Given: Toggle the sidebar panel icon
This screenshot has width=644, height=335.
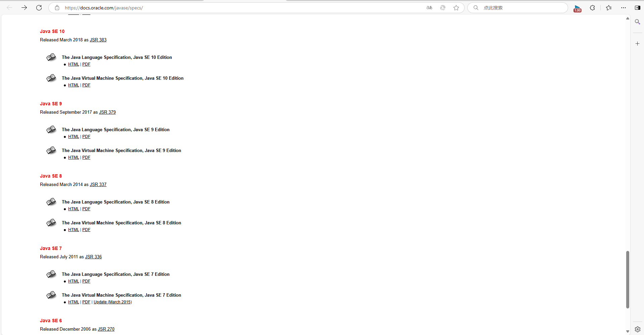Looking at the screenshot, I should point(637,8).
